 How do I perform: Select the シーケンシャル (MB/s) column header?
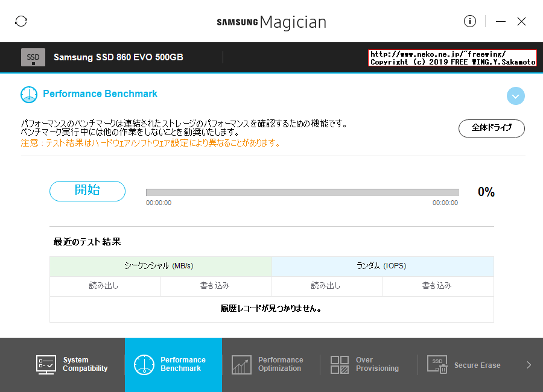(x=159, y=265)
